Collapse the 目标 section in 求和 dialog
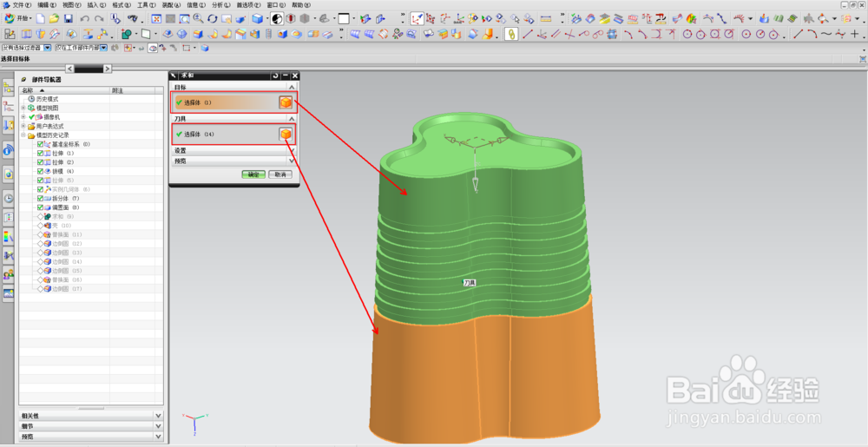 292,87
